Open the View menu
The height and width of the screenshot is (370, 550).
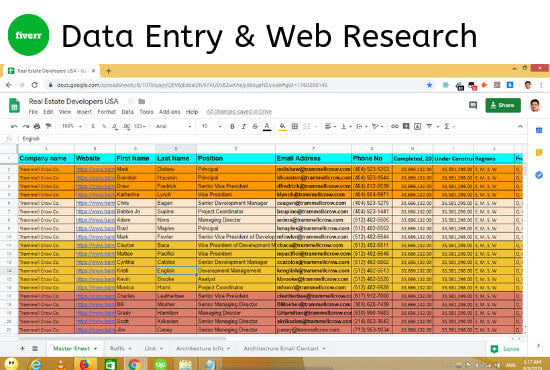click(x=65, y=112)
